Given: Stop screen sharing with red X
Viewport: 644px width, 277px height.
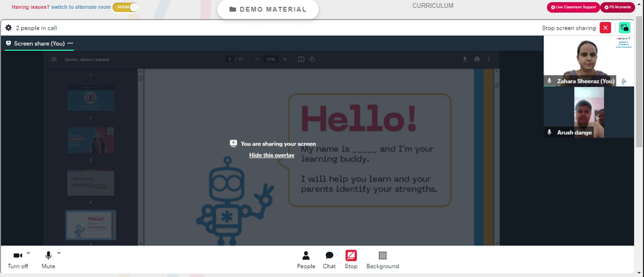Looking at the screenshot, I should (x=605, y=28).
